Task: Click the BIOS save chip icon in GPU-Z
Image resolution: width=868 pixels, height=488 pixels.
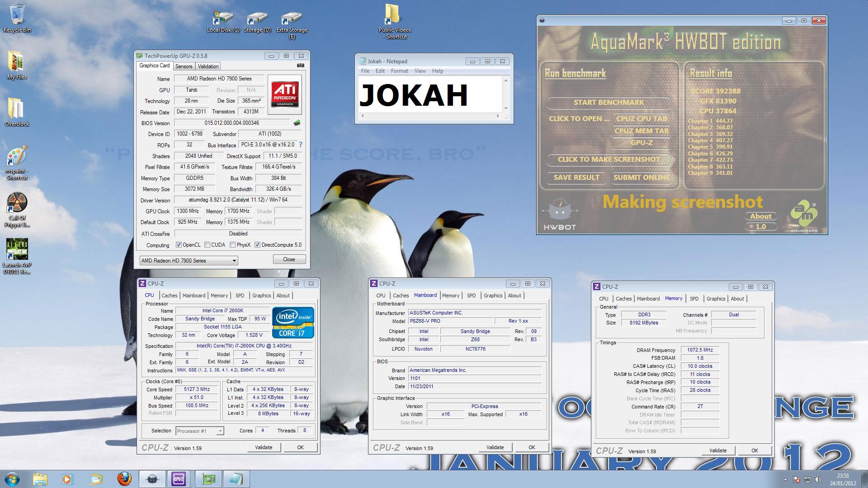Action: pyautogui.click(x=297, y=123)
